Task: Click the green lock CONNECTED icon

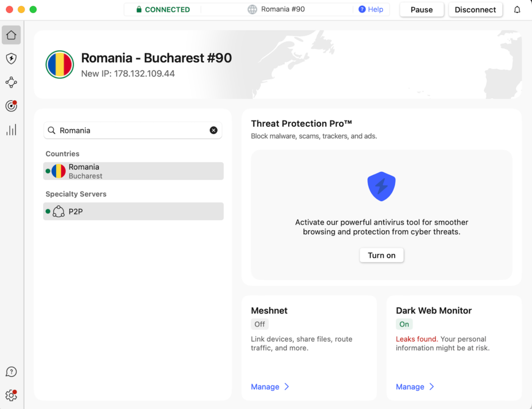Action: 139,9
